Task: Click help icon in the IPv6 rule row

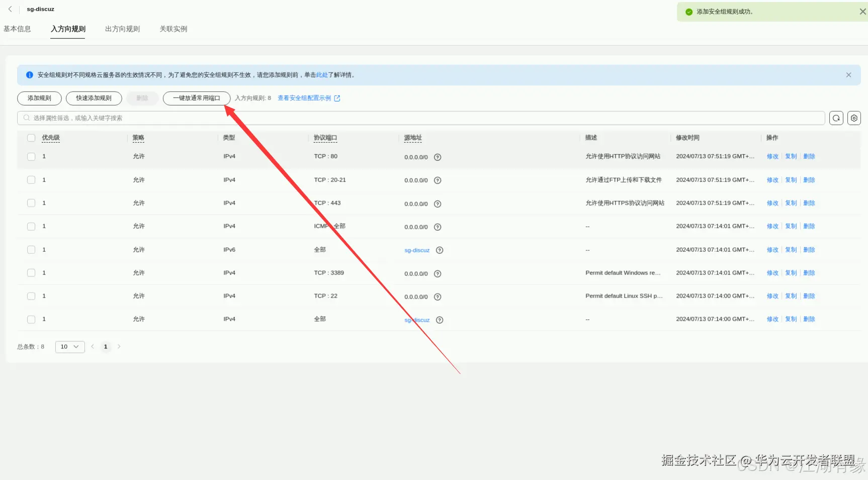Action: coord(440,250)
